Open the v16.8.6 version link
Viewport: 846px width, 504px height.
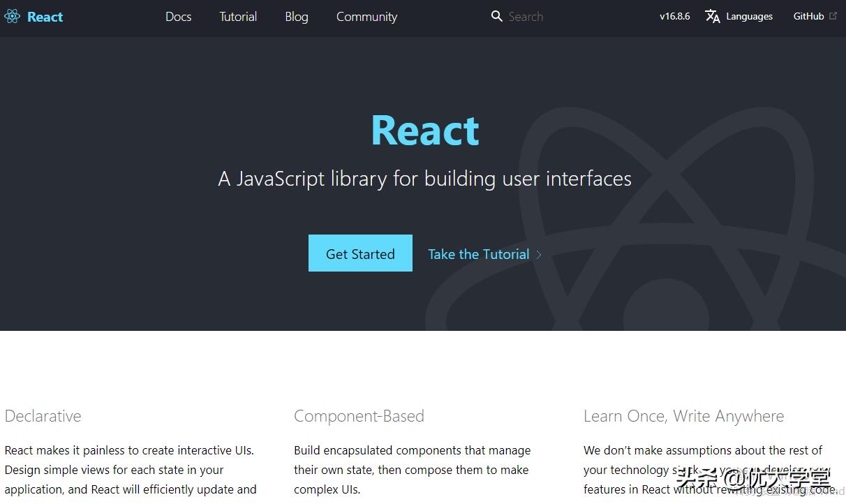pos(674,16)
